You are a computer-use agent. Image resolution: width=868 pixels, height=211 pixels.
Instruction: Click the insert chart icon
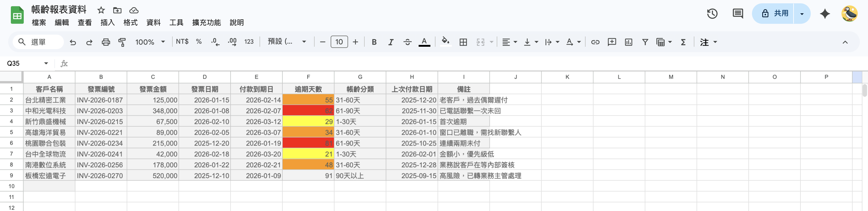628,42
